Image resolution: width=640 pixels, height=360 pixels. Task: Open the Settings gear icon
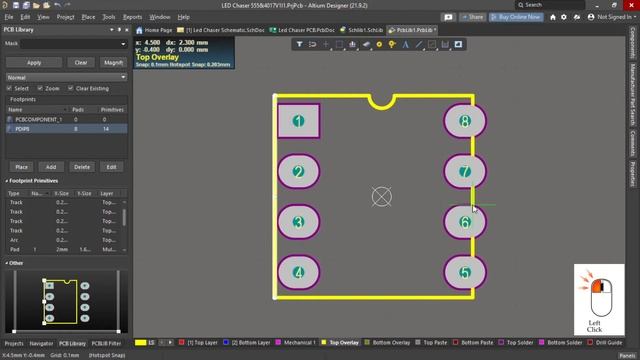564,17
